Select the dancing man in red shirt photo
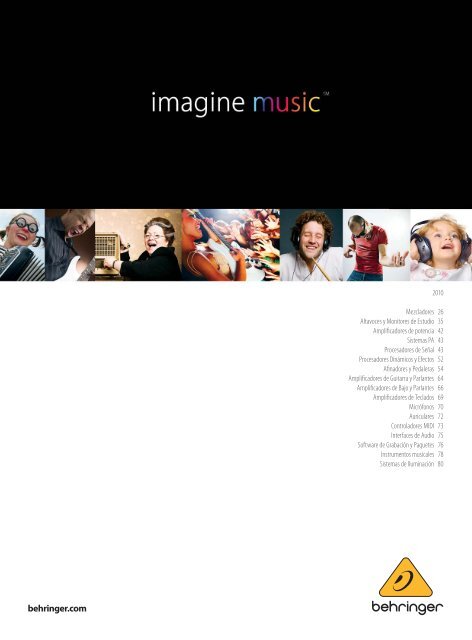The image size is (472, 640). coord(376,245)
